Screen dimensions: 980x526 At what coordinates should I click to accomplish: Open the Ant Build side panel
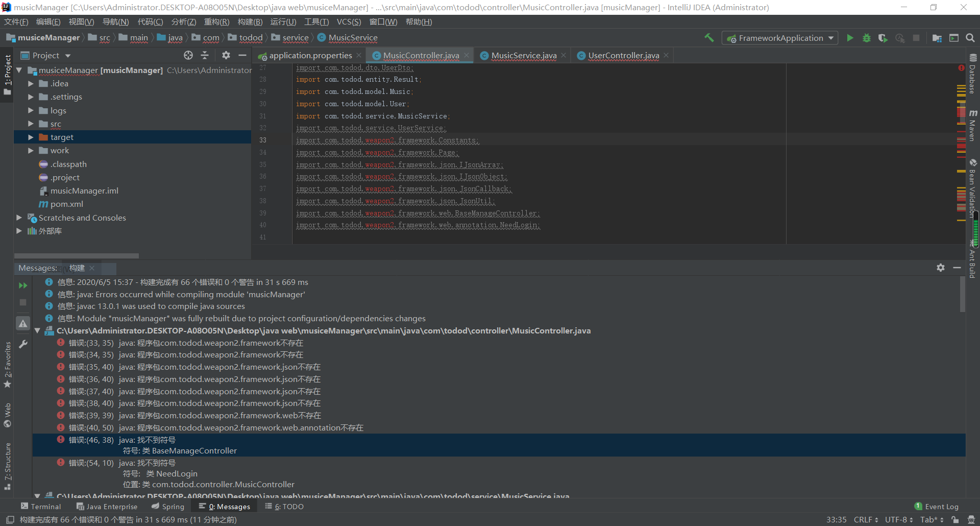click(973, 259)
